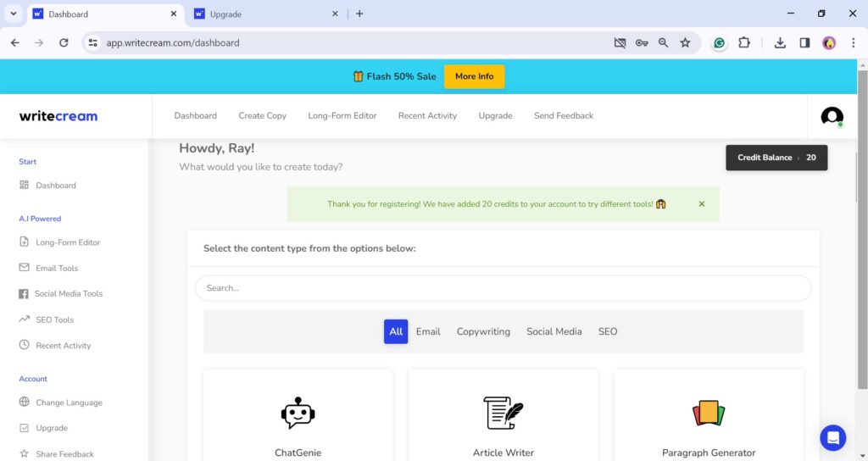Viewport: 868px width, 461px height.
Task: Click the Long-Form Editor document icon in the sidebar
Action: tap(24, 242)
